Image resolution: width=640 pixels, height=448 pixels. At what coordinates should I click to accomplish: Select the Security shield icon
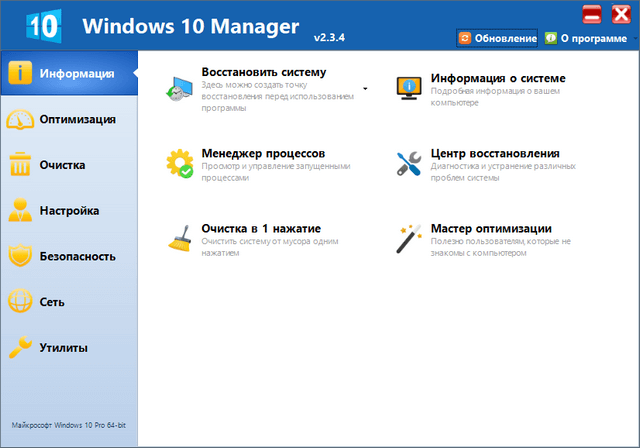21,257
